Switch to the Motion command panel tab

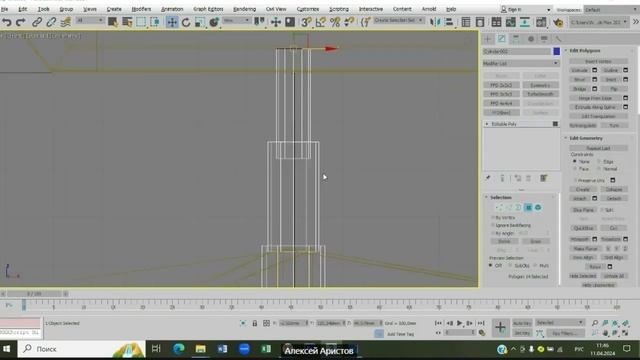click(x=531, y=39)
